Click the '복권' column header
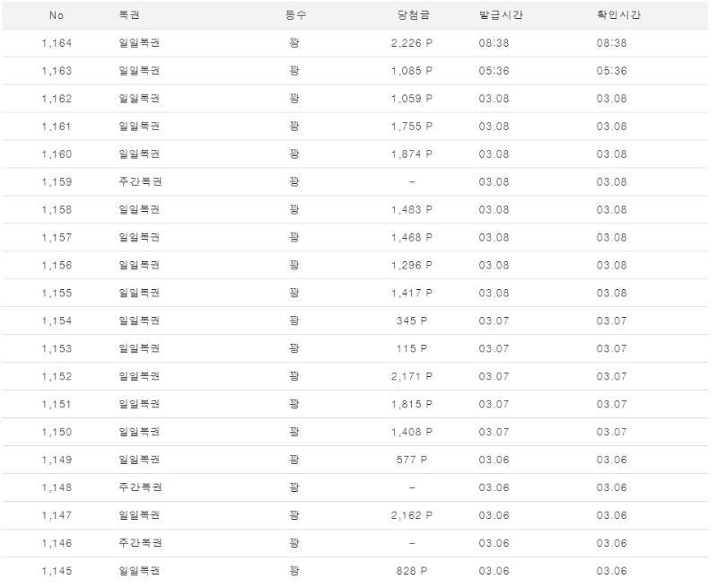Image resolution: width=718 pixels, height=588 pixels. 129,15
